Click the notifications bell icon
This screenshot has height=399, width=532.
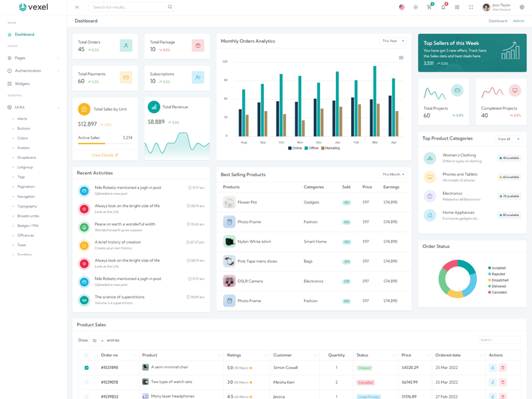tap(443, 7)
